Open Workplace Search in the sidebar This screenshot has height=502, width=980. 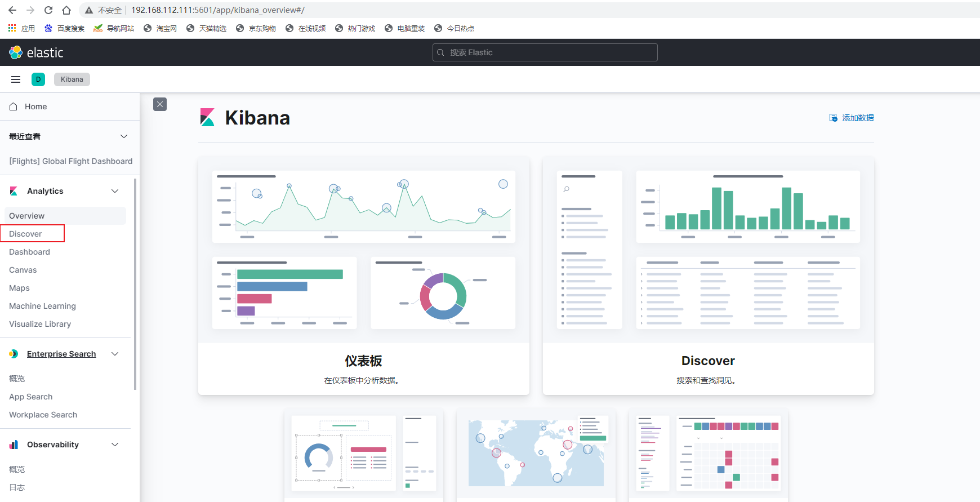(x=43, y=415)
